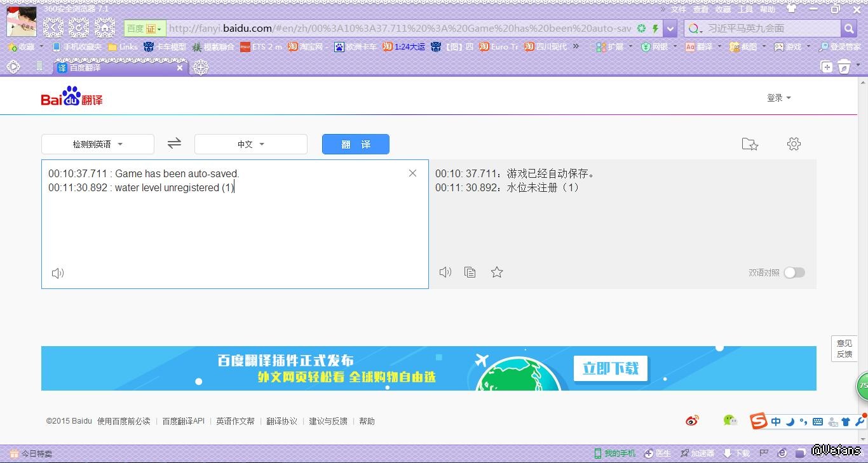868x463 pixels.
Task: Copy the translation result
Action: pyautogui.click(x=470, y=272)
